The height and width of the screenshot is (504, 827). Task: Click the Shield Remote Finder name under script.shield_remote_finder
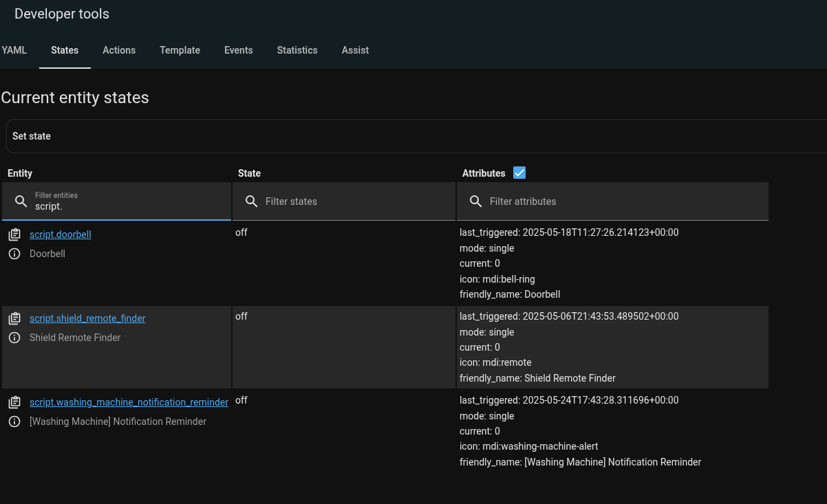point(75,338)
